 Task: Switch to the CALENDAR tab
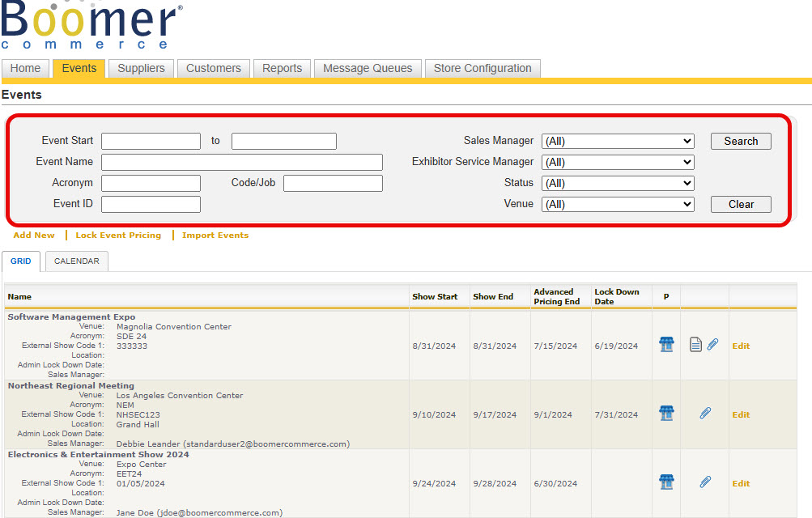[76, 261]
